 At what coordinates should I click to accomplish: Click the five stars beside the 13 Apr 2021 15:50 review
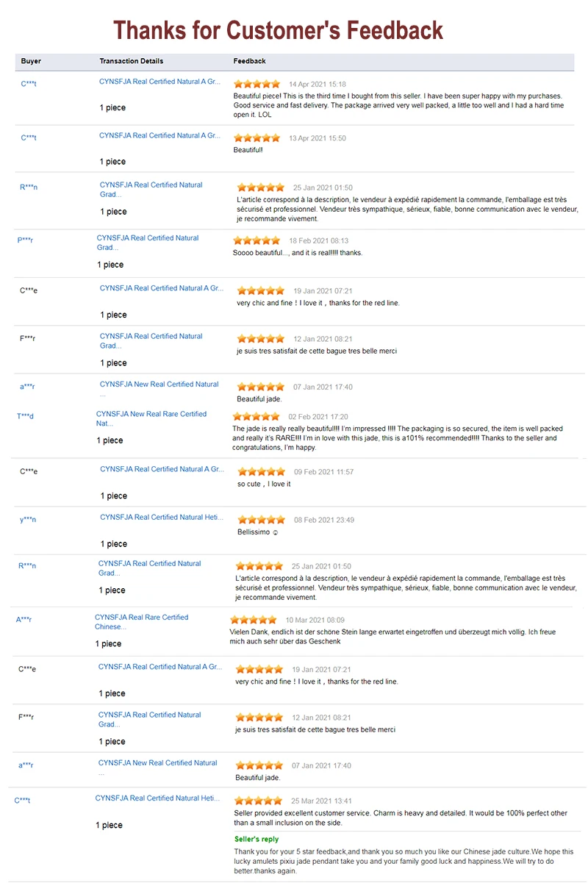pyautogui.click(x=257, y=138)
